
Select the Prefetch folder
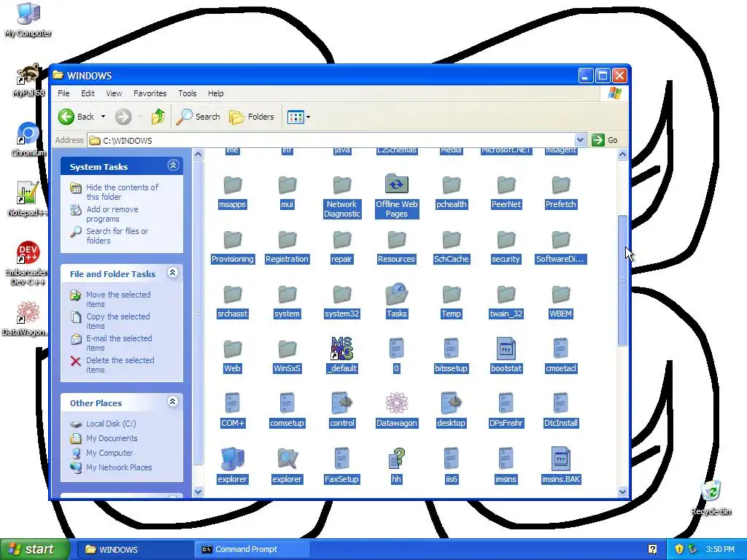(x=561, y=192)
